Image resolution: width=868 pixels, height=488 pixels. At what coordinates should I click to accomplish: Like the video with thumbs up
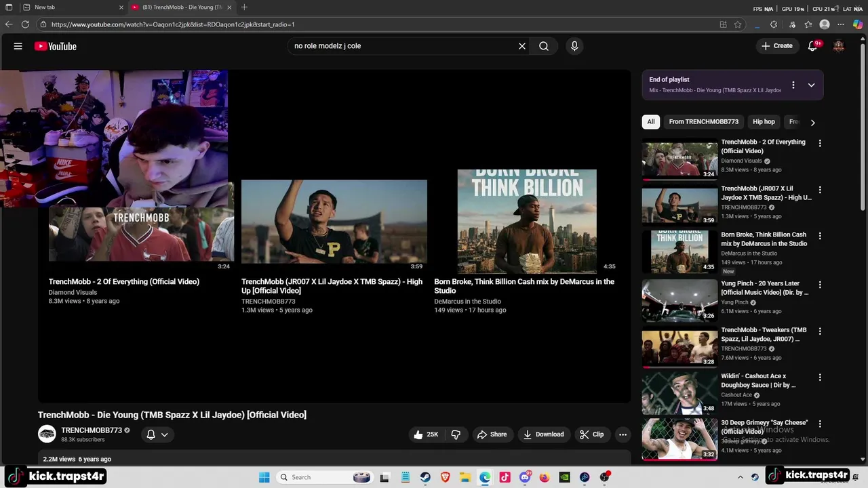tap(426, 434)
